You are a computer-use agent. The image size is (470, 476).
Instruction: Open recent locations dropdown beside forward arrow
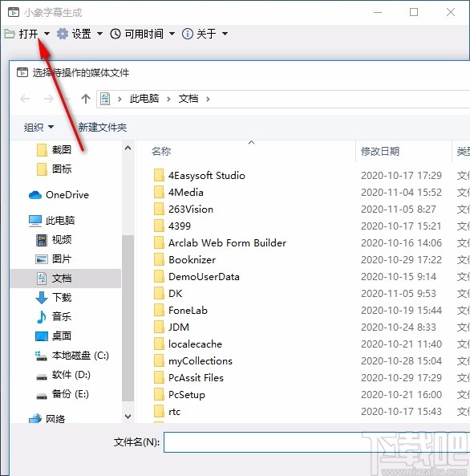[67, 99]
